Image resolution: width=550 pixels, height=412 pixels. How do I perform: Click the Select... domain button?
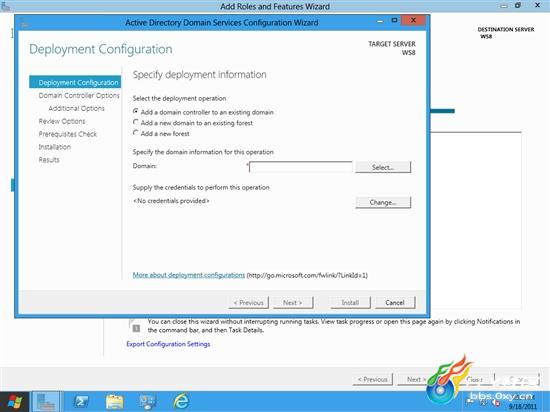(x=383, y=167)
